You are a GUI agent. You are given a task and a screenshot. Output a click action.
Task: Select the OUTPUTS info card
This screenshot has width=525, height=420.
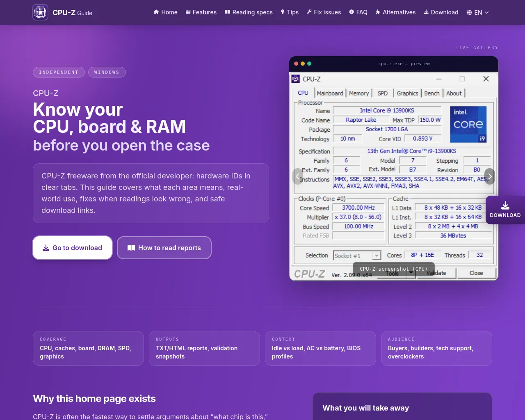pos(204,348)
